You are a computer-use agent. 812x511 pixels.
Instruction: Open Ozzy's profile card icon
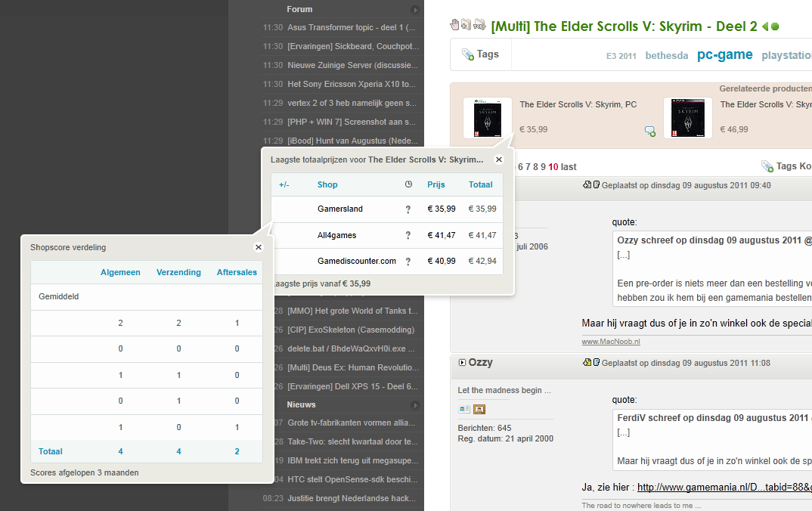pos(464,410)
